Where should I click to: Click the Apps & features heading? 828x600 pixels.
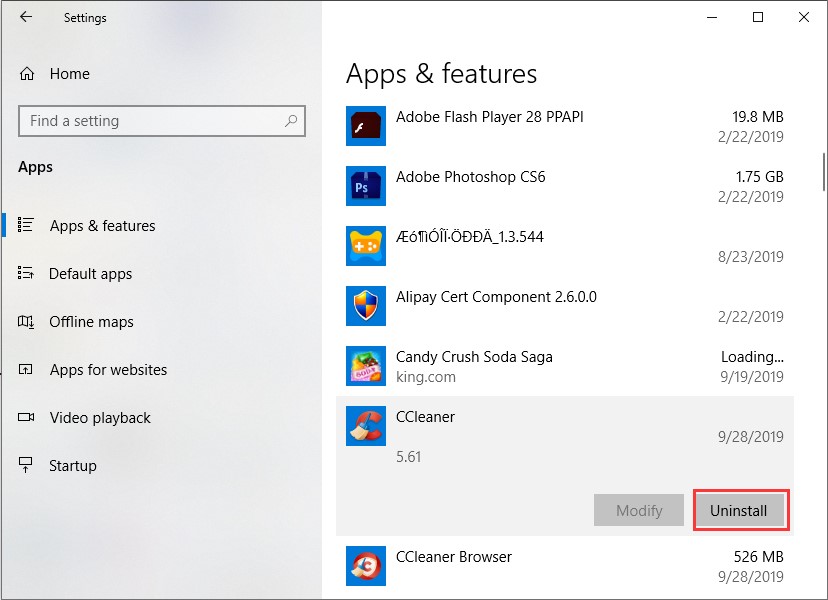tap(441, 73)
